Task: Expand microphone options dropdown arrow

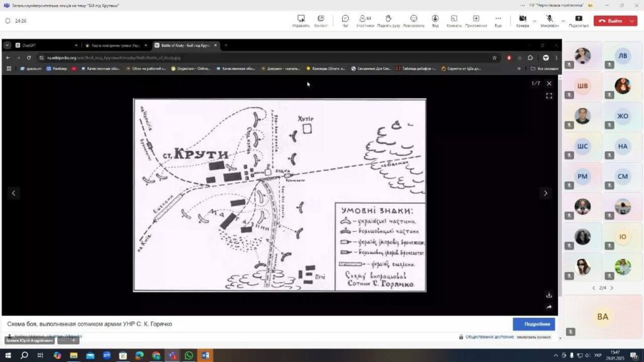Action: (563, 20)
